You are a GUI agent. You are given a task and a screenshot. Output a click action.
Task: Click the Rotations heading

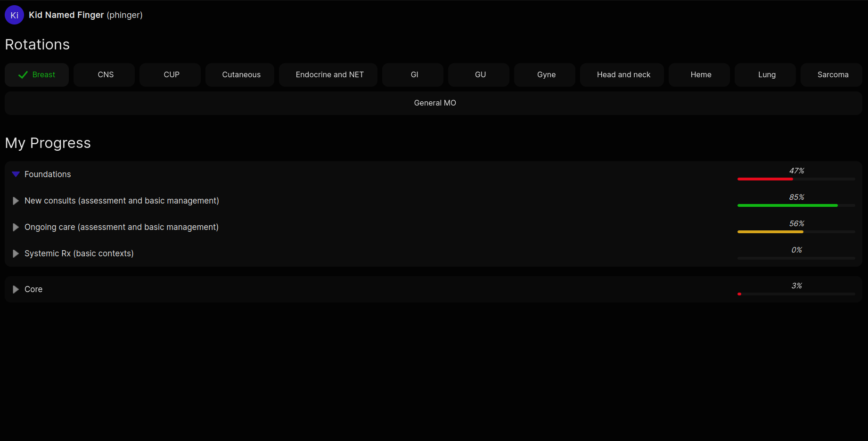point(37,44)
